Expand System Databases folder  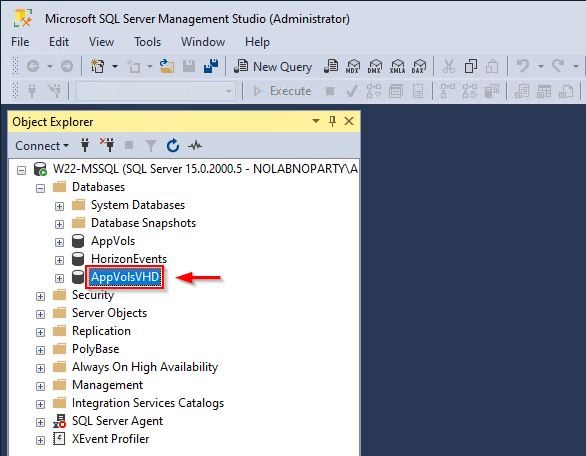[59, 206]
